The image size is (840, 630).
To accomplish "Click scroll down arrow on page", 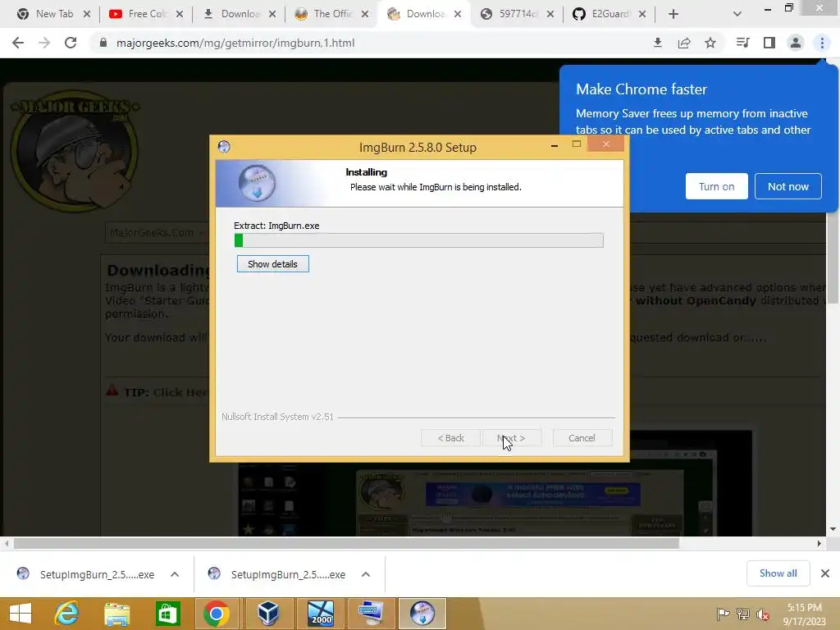I will point(833,529).
